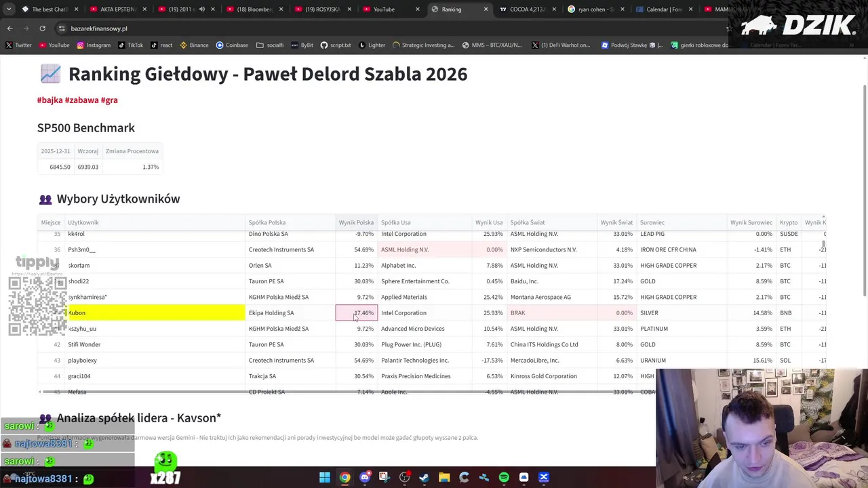868x488 pixels.
Task: Go back using browser back arrow
Action: click(9, 28)
